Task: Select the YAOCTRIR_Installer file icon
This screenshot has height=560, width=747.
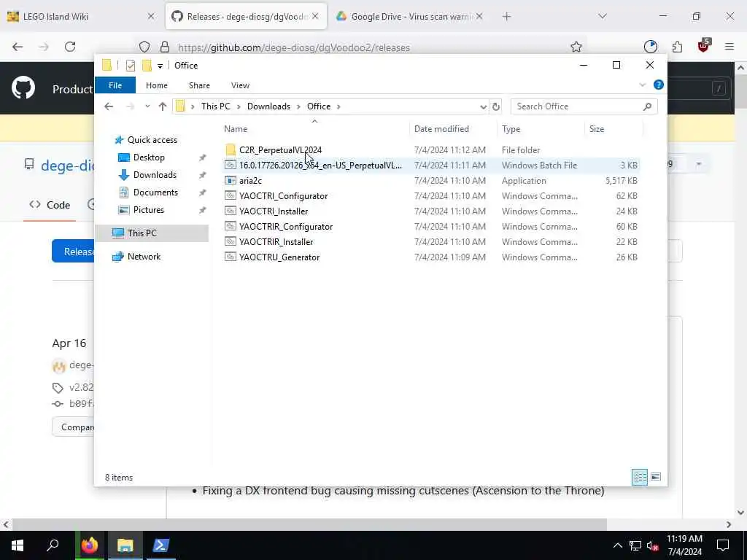Action: (231, 241)
